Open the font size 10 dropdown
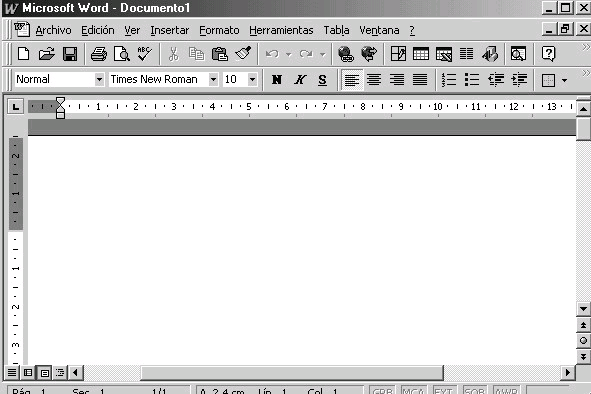The height and width of the screenshot is (394, 591). tap(252, 80)
